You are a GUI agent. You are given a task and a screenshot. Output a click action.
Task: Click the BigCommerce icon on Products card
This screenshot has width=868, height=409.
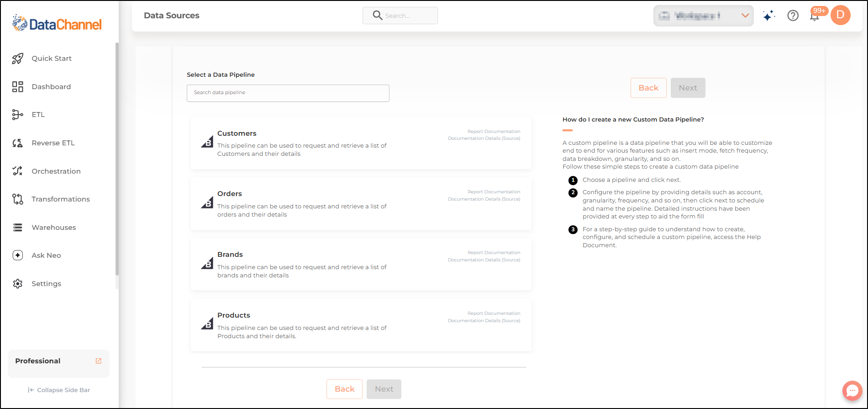(207, 324)
